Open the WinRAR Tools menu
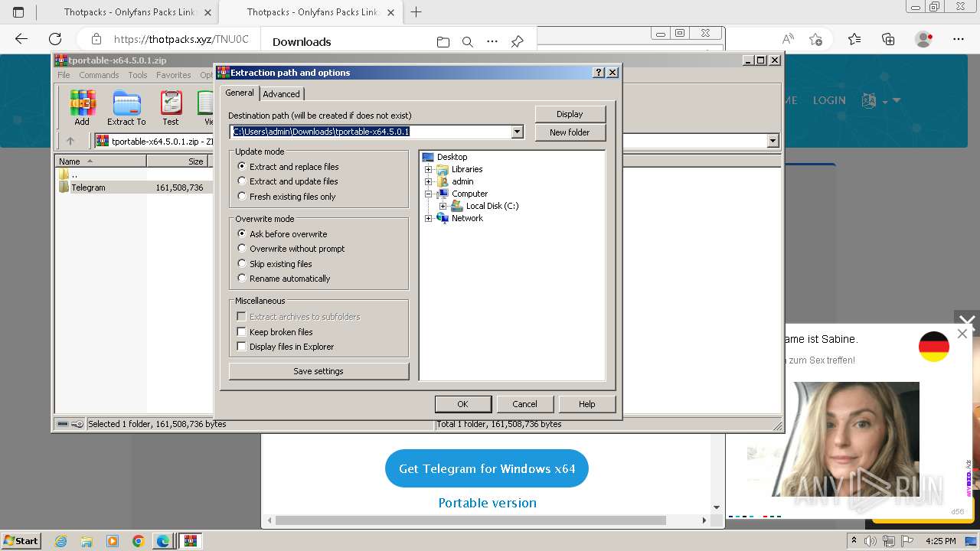The image size is (980, 551). tap(138, 75)
